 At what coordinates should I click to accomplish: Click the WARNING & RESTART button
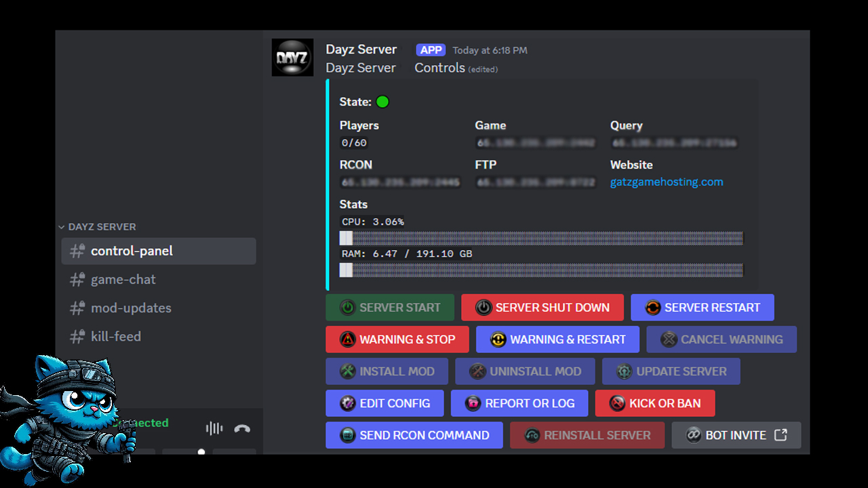[x=557, y=339]
